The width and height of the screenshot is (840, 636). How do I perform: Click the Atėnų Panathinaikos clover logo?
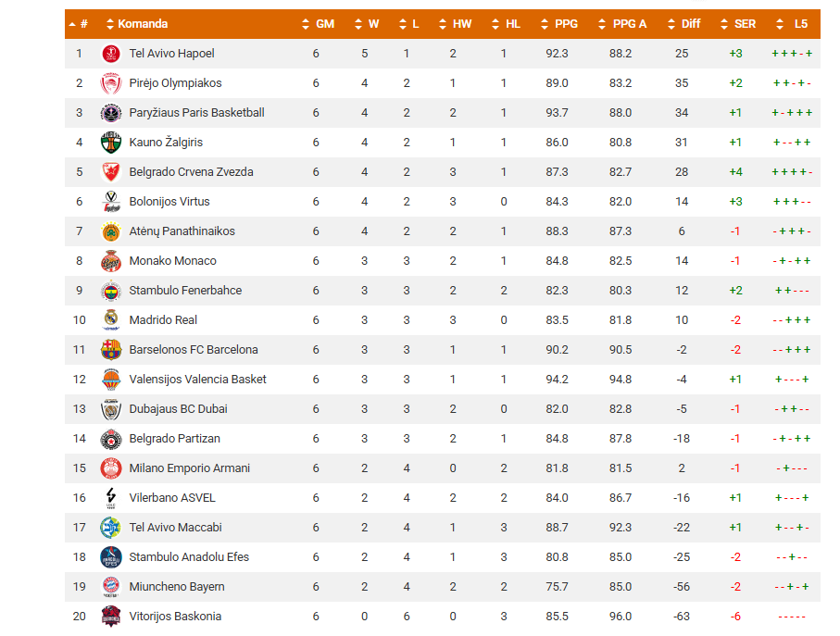[x=111, y=231]
